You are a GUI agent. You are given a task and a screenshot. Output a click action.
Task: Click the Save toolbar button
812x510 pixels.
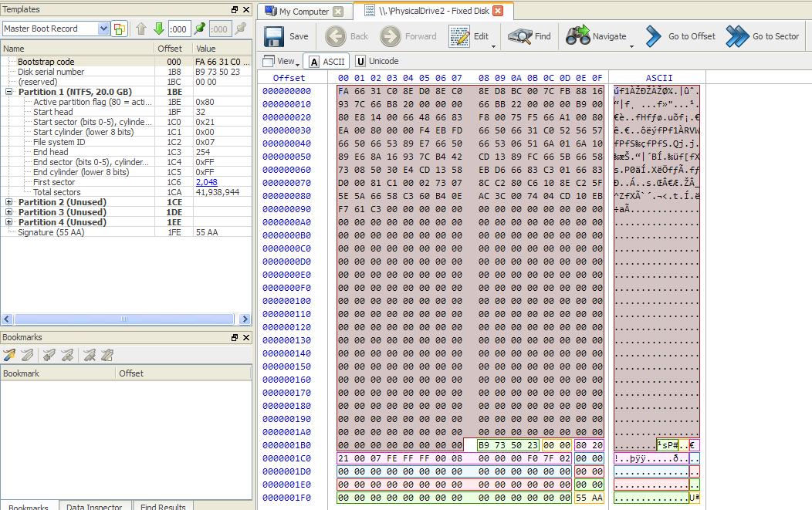286,36
